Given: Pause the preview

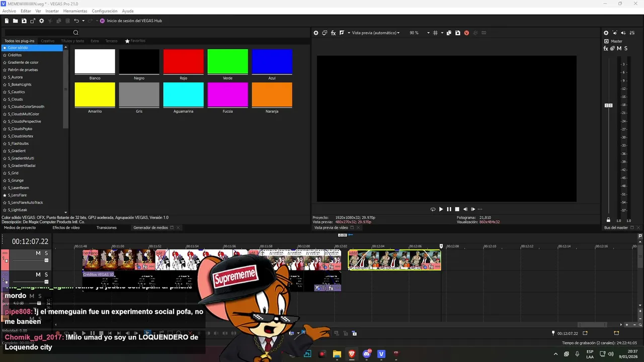Looking at the screenshot, I should point(449,209).
